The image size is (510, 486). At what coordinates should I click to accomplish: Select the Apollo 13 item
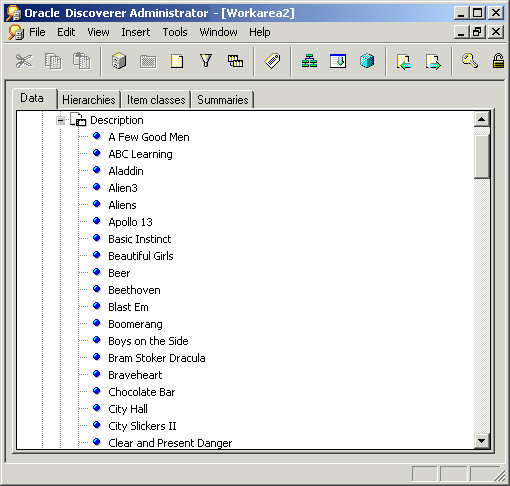click(130, 222)
